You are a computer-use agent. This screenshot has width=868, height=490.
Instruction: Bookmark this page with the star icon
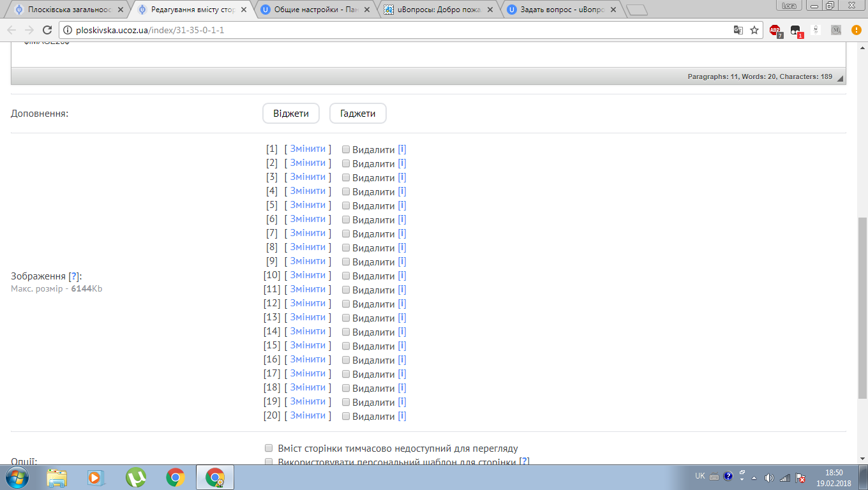[754, 30]
